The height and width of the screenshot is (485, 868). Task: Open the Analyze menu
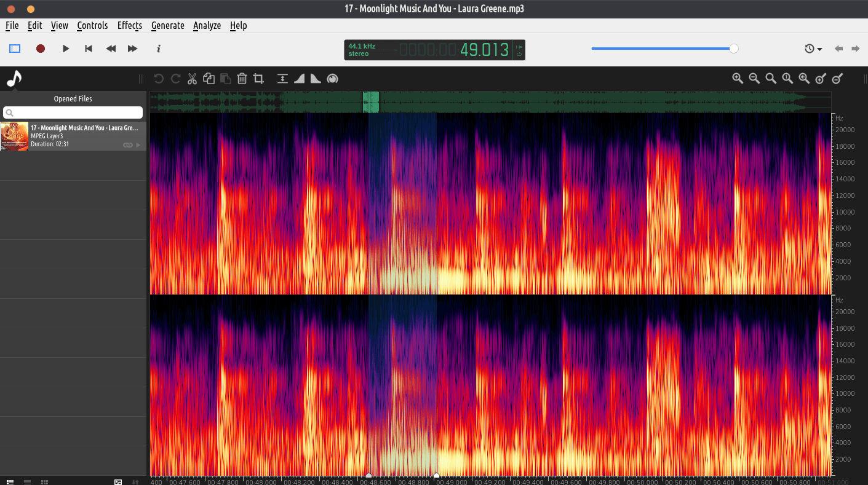207,25
